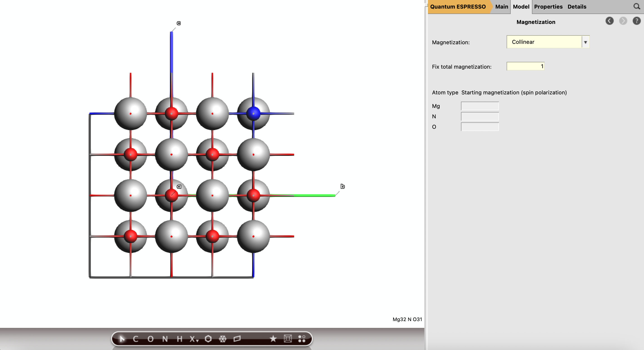This screenshot has height=350, width=644.
Task: Choose the Oxygen atom tool
Action: pyautogui.click(x=150, y=339)
